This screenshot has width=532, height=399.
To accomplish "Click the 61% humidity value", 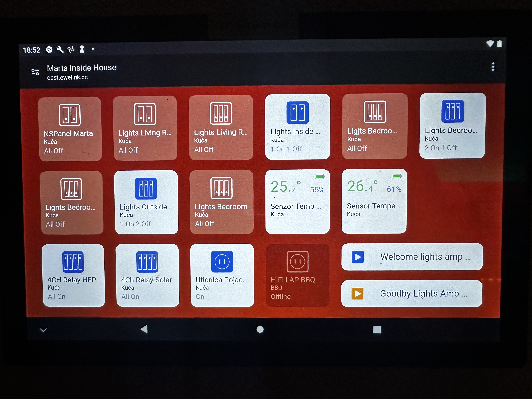I will pos(394,189).
